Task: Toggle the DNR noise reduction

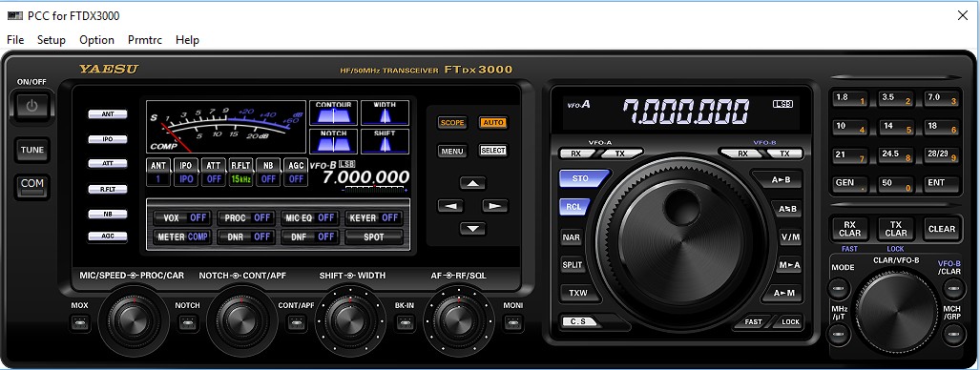Action: [245, 236]
